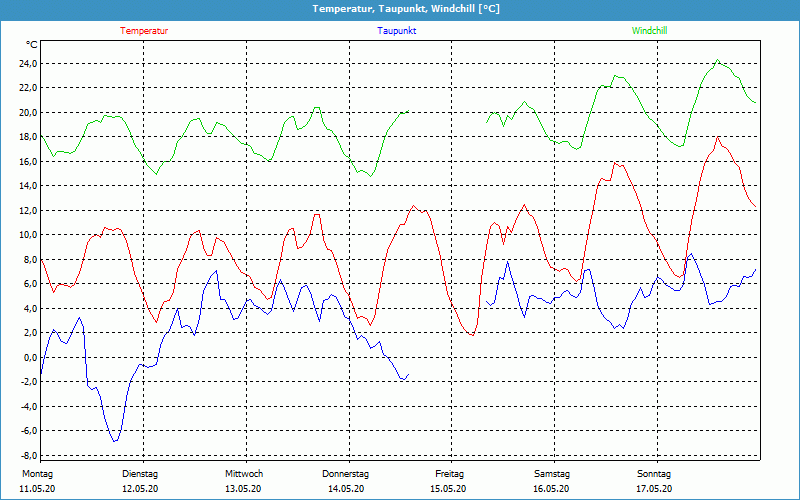This screenshot has height=500, width=800.
Task: Click the date 14.05.20
Action: 346,489
